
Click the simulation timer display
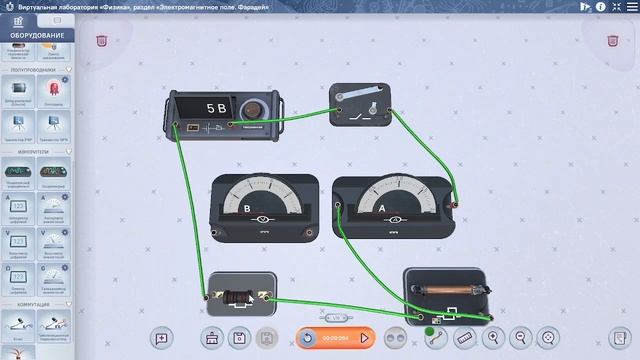point(336,338)
